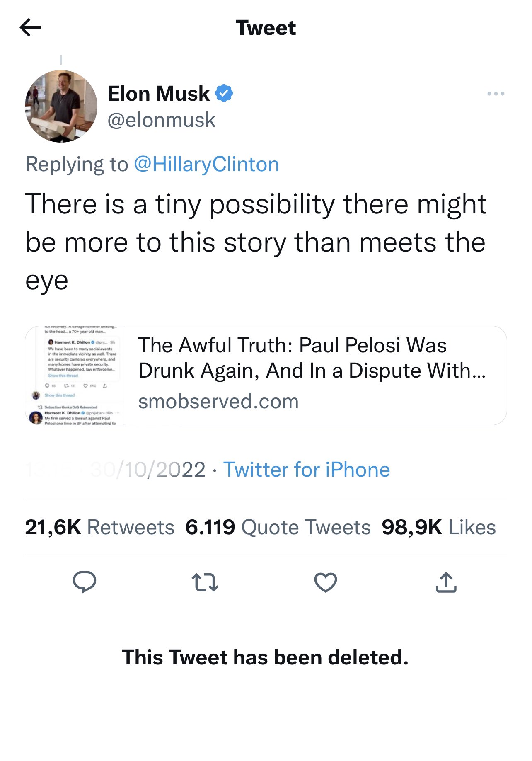Tap the blue verified badge

[x=224, y=93]
